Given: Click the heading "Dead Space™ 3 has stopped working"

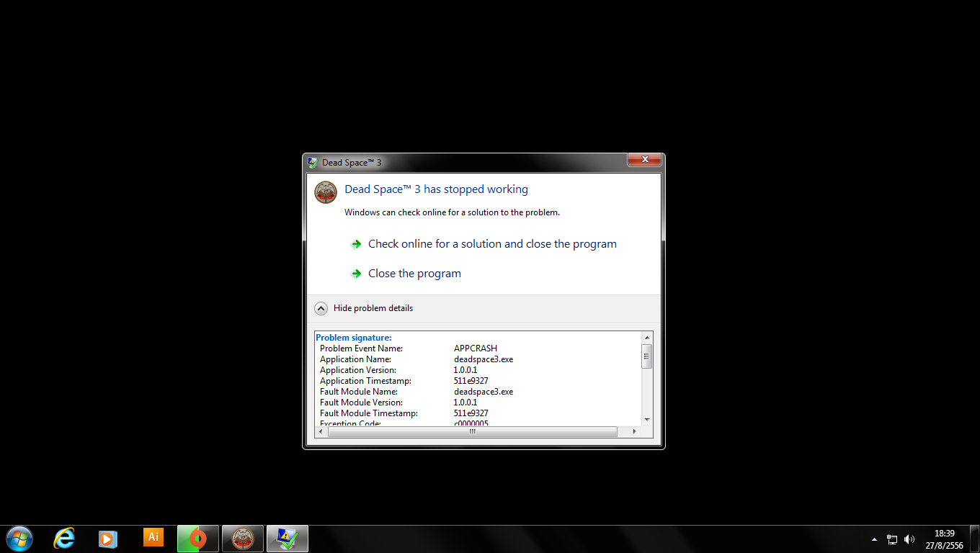Looking at the screenshot, I should [x=436, y=189].
